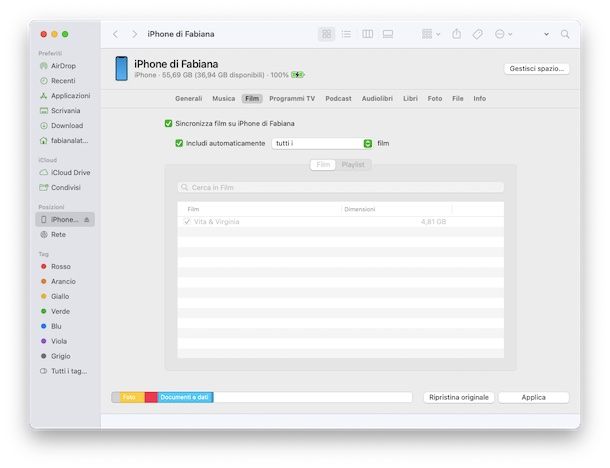Viewport: 610px width, 468px height.
Task: Select the Rosso tag
Action: coord(56,266)
